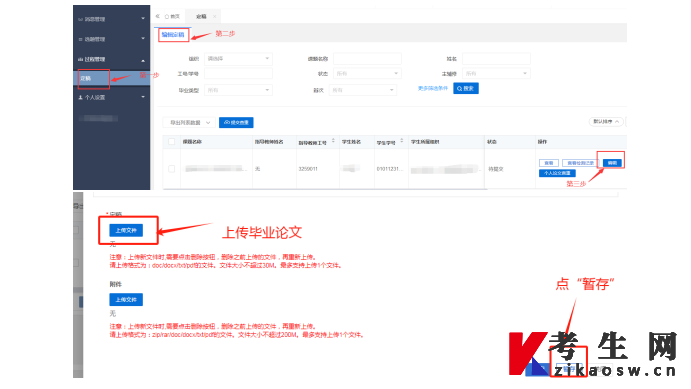Select the 编辑定稿 sub-tab below the tab bar
This screenshot has height=389, width=691.
pyautogui.click(x=173, y=34)
